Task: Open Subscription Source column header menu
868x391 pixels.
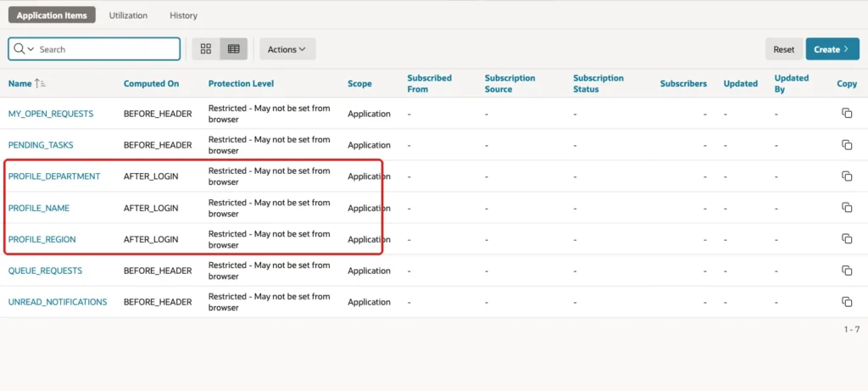Action: [509, 84]
